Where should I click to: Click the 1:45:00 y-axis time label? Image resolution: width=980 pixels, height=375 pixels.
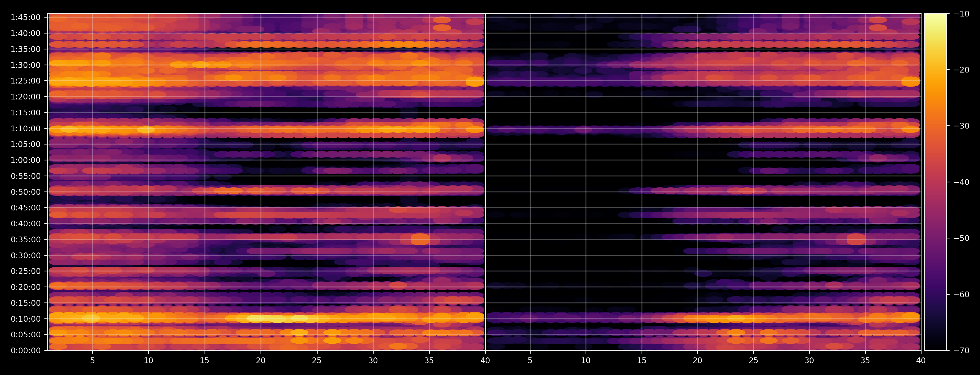click(x=26, y=18)
